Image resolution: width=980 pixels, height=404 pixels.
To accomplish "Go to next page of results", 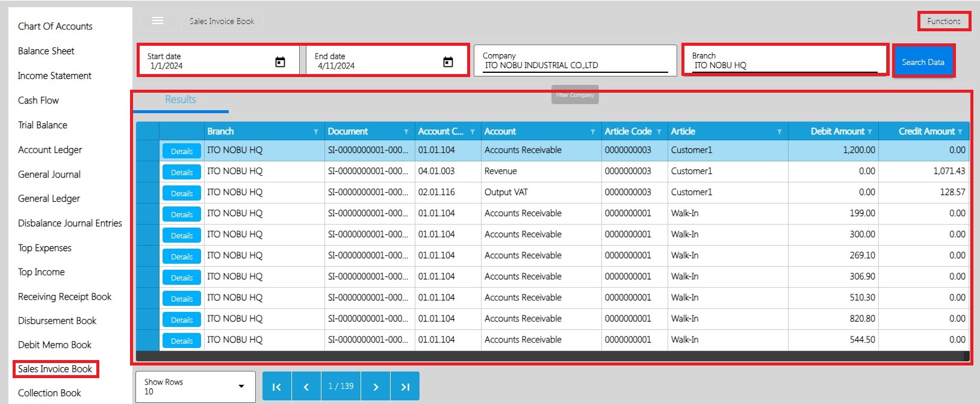I will 376,387.
